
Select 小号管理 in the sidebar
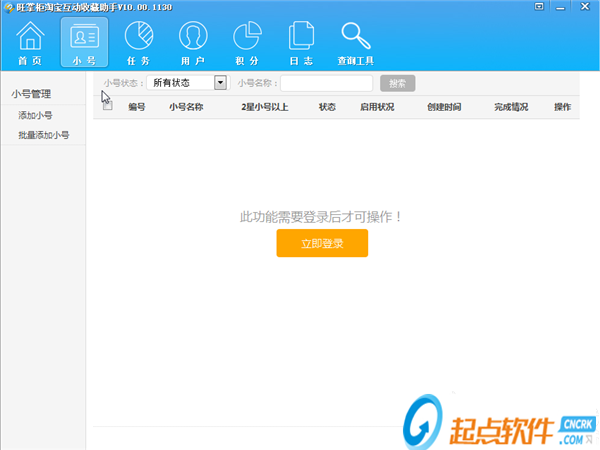tap(31, 94)
